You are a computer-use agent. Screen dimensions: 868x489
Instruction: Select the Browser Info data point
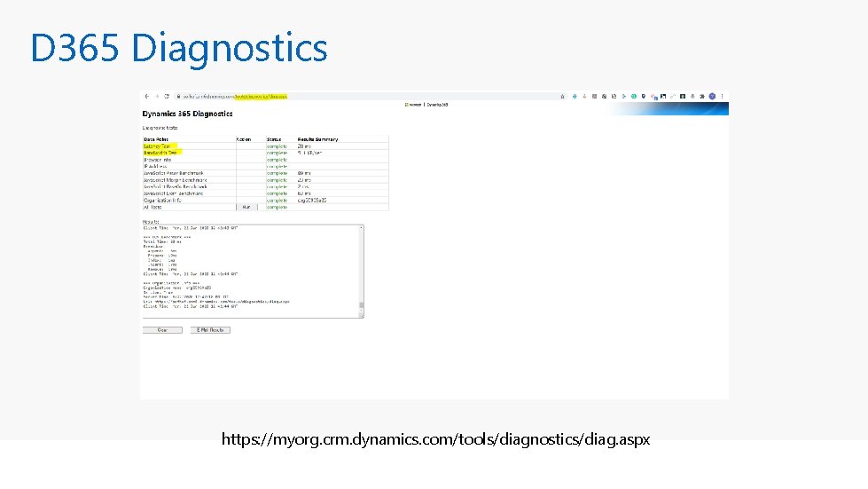point(158,160)
